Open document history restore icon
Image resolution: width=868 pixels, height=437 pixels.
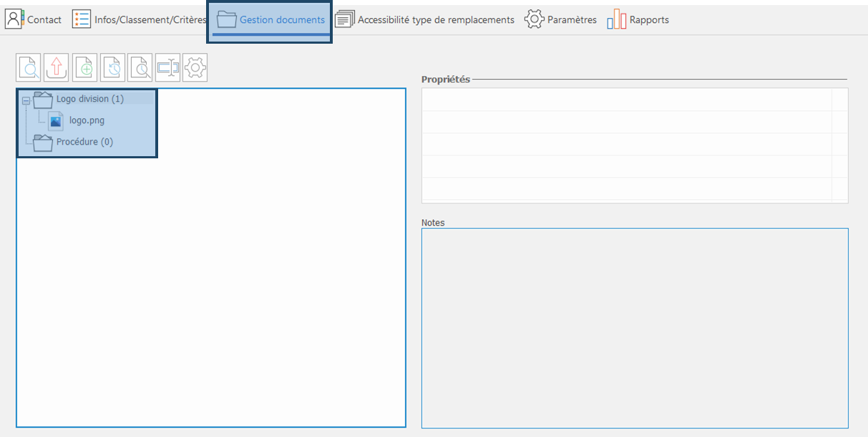[112, 68]
